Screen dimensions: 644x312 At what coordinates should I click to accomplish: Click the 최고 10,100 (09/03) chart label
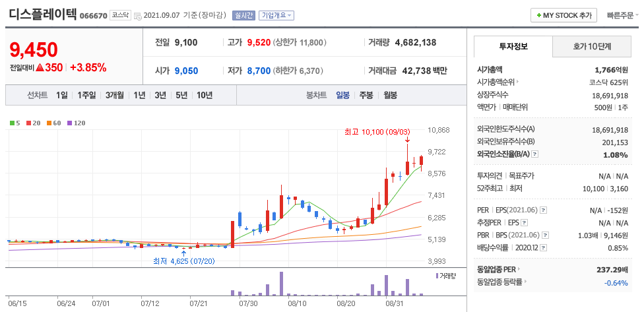[x=377, y=132]
